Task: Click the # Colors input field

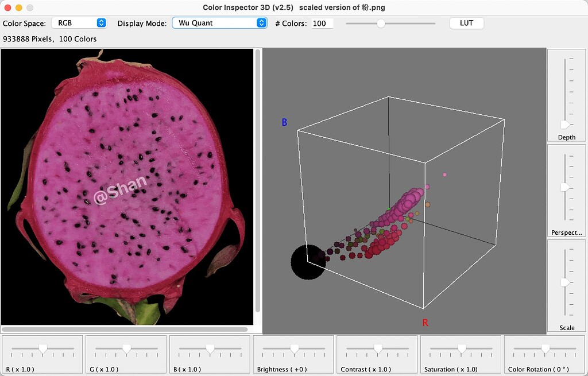Action: (x=322, y=23)
